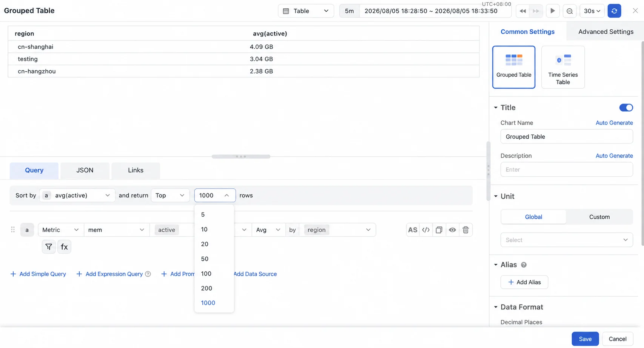
Task: Choose 200 rows from the list
Action: 214,288
